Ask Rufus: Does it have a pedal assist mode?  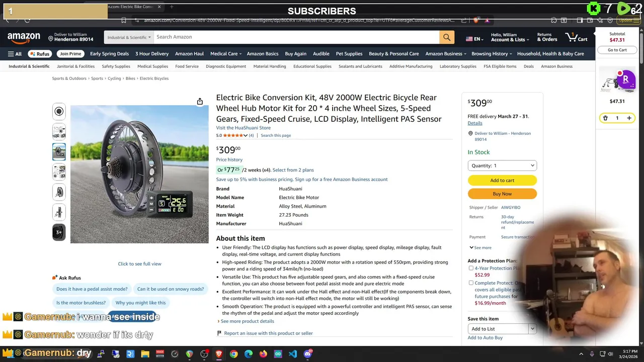92,289
